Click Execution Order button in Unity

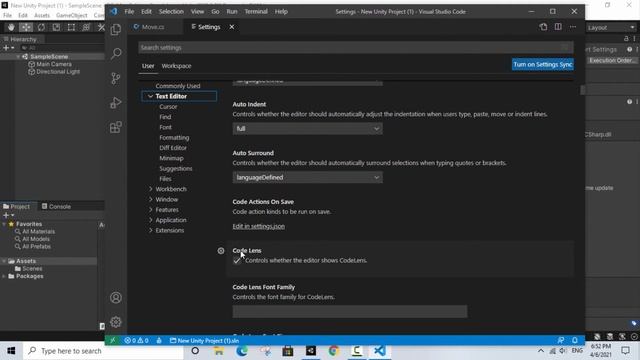612,60
